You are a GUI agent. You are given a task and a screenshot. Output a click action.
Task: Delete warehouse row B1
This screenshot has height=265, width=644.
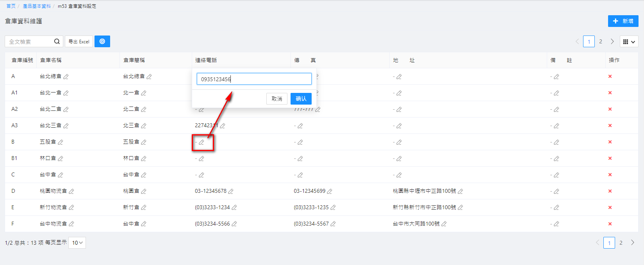(610, 158)
